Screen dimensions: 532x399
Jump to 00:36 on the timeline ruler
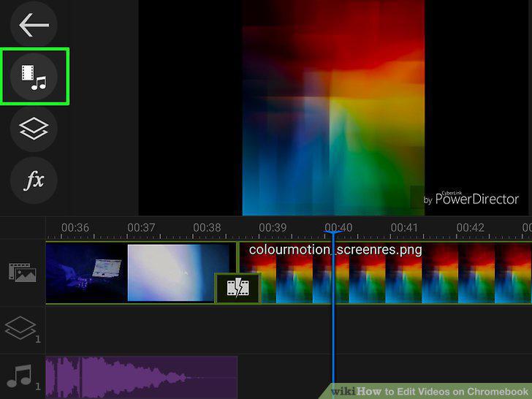[x=75, y=227]
